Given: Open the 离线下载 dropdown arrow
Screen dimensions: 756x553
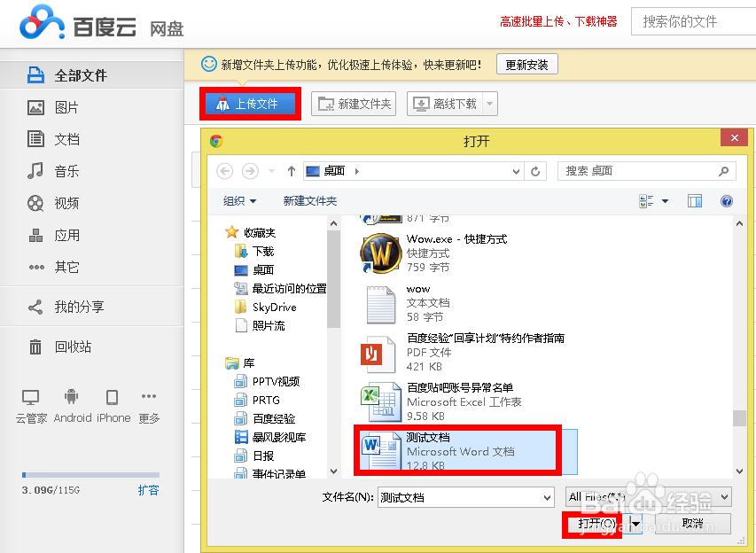Looking at the screenshot, I should pos(488,104).
